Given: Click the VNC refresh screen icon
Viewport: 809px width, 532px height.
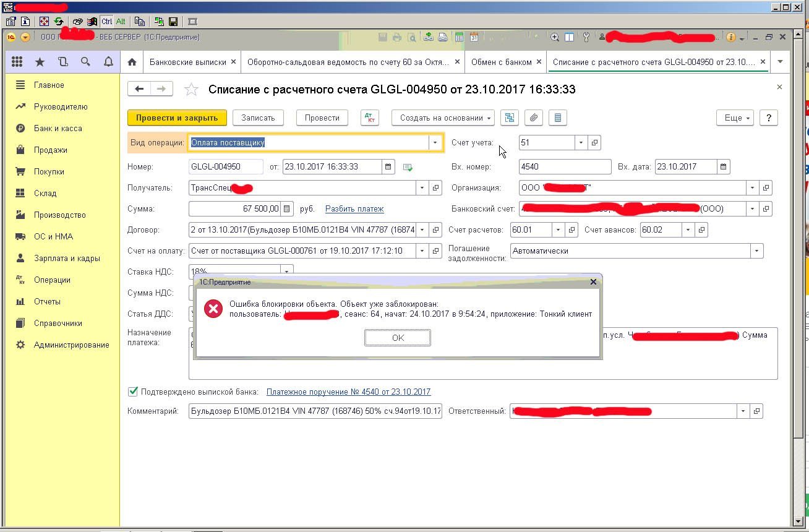Looking at the screenshot, I should click(x=58, y=22).
